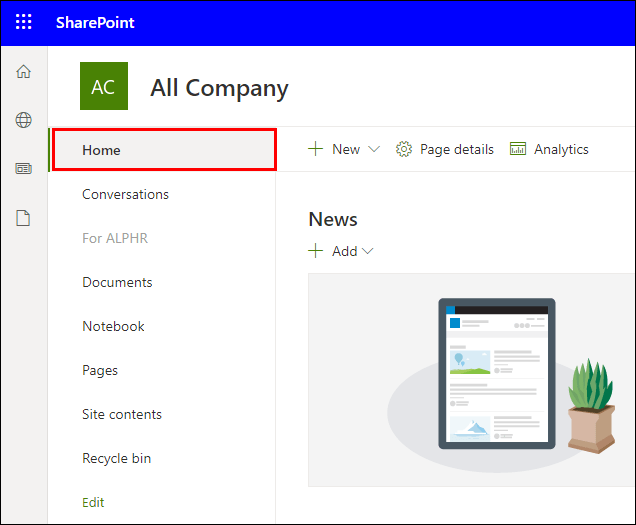Open Pages in site navigation
Screen dimensions: 636x525
tap(100, 370)
